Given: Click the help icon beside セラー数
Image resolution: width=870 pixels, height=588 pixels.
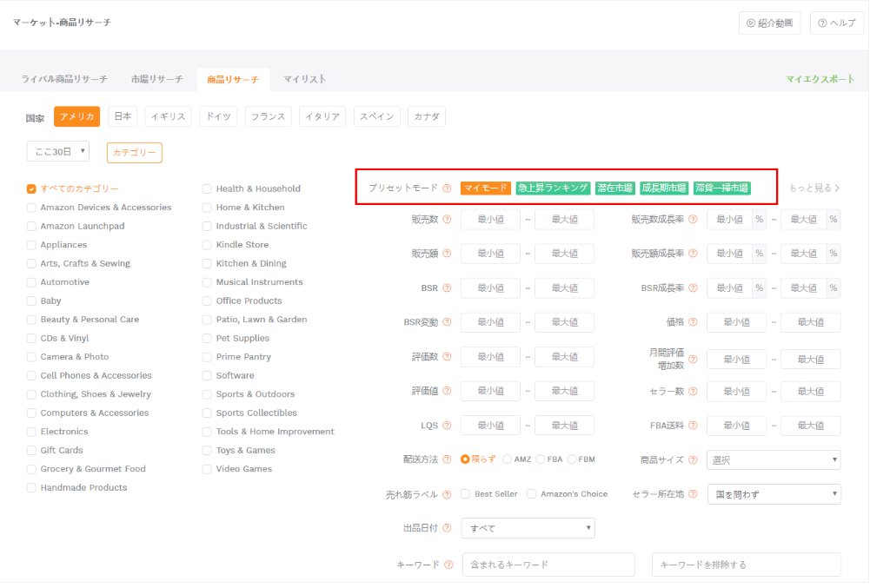Looking at the screenshot, I should point(693,392).
